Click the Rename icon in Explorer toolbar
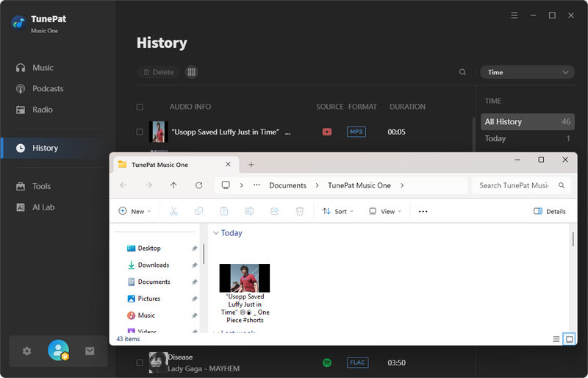588x378 pixels. [x=249, y=211]
